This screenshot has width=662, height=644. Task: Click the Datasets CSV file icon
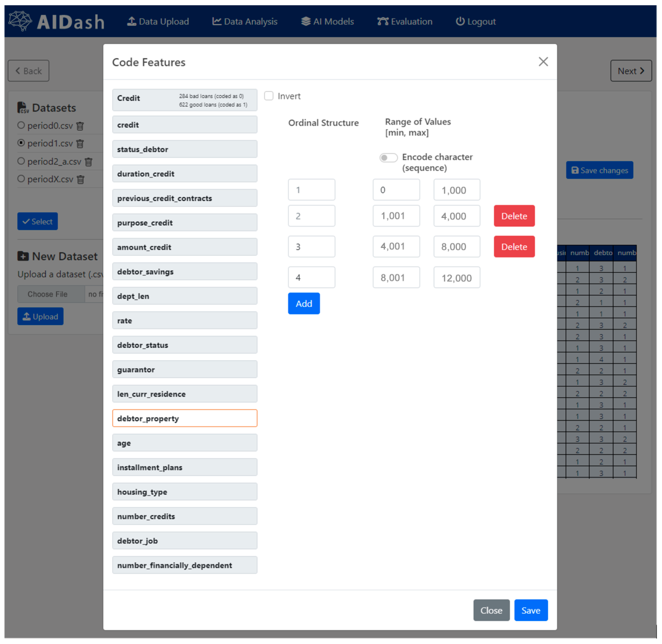[22, 108]
